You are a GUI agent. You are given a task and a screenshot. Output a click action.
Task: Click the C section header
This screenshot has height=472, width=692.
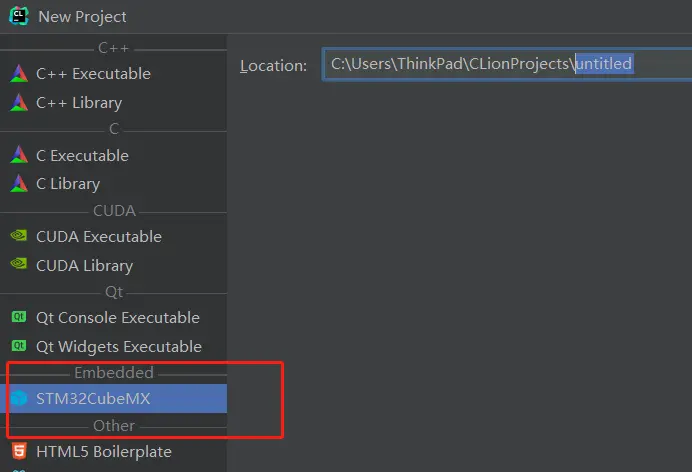pyautogui.click(x=114, y=129)
